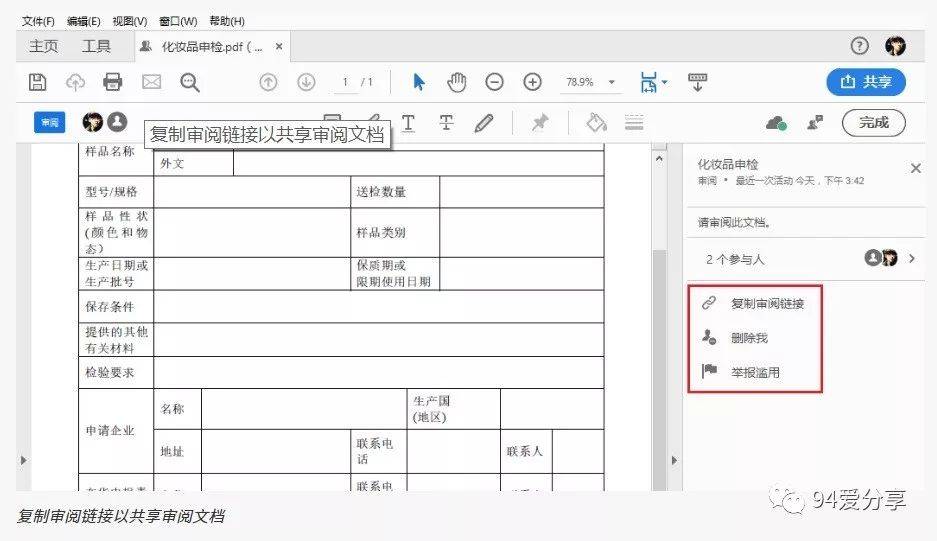
Task: Select the arrow selection tool
Action: pos(419,82)
